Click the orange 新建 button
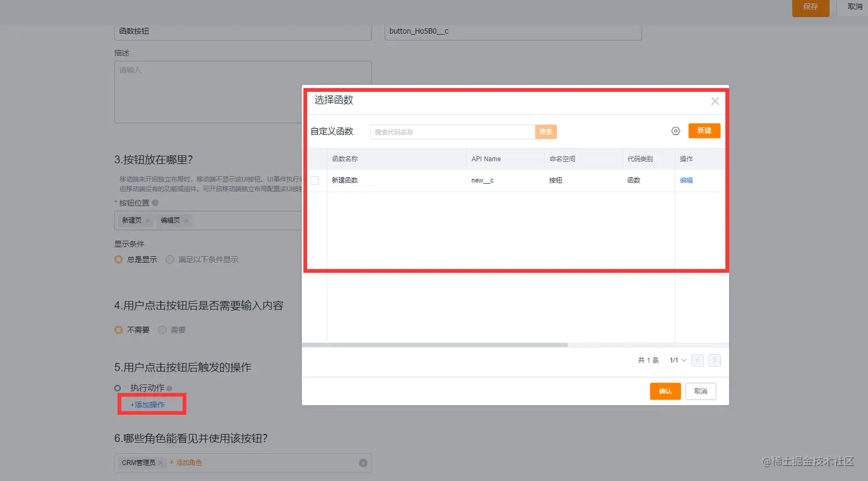The height and width of the screenshot is (481, 868). (704, 131)
